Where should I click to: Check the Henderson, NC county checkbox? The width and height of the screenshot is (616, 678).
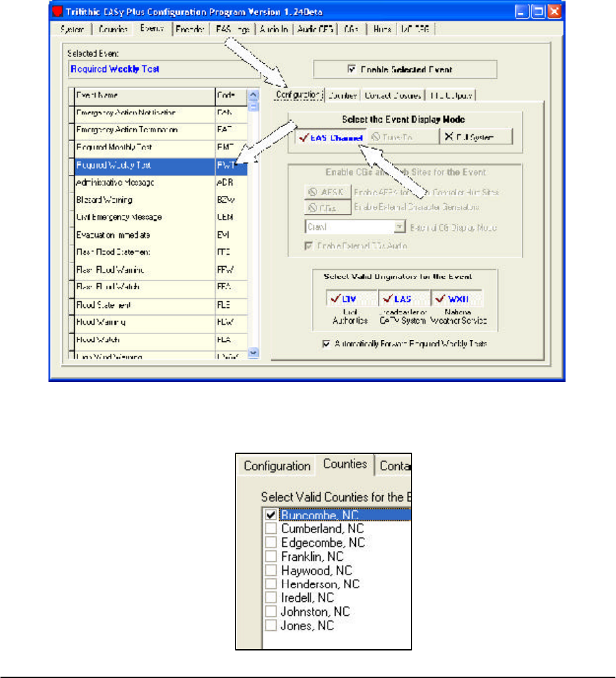[271, 584]
